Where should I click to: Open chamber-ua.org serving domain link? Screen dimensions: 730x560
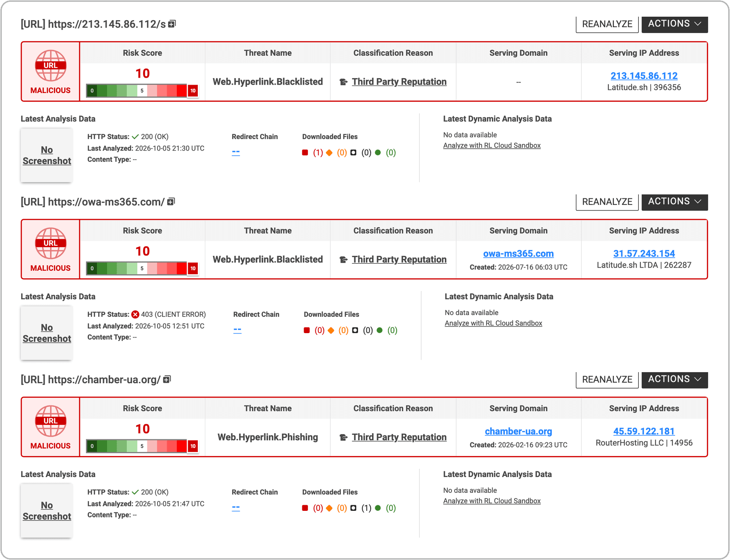point(519,431)
